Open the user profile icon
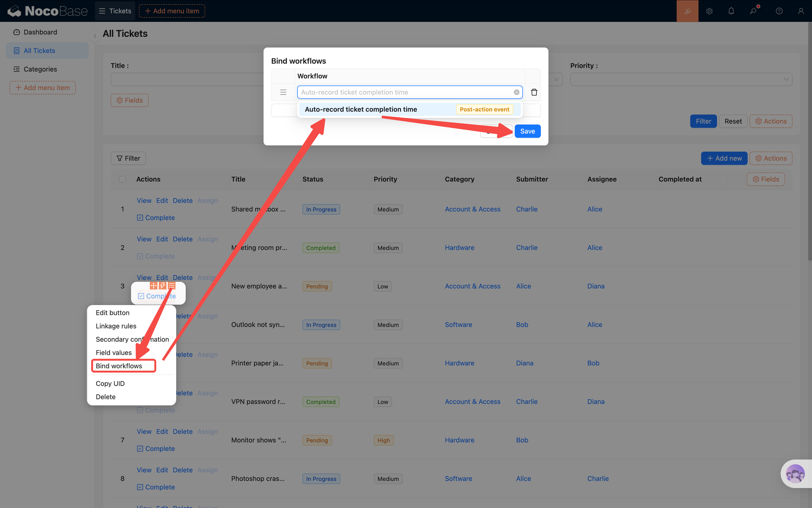The width and height of the screenshot is (812, 508). [x=801, y=11]
